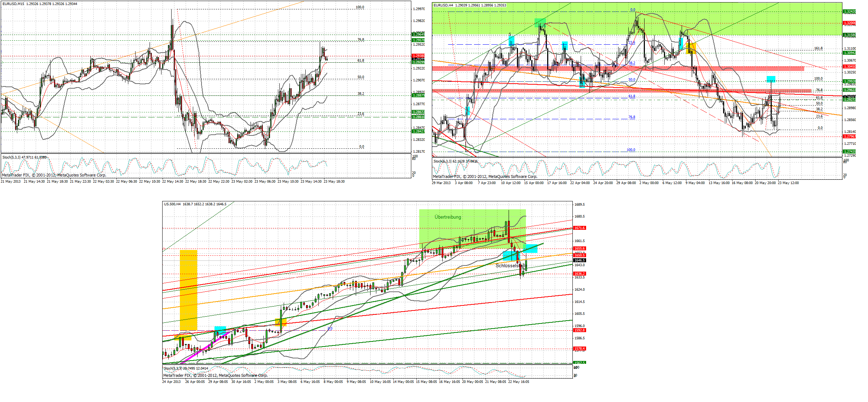Click the 23 May 18:30 time axis label

pyautogui.click(x=334, y=182)
